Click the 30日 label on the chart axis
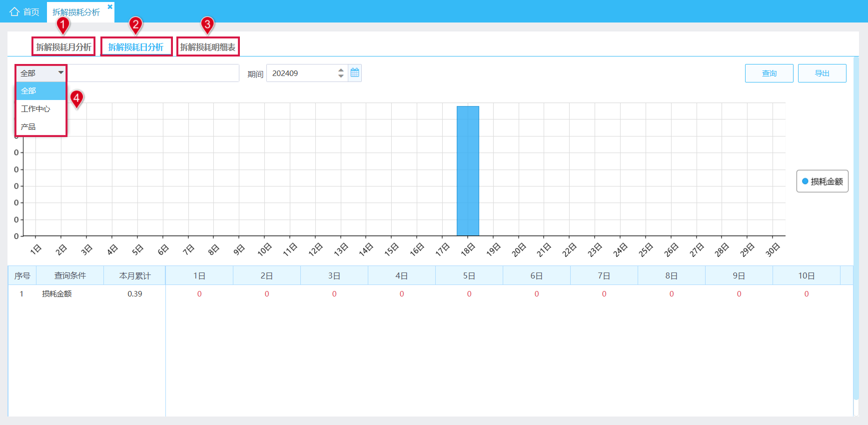868x425 pixels. point(773,249)
